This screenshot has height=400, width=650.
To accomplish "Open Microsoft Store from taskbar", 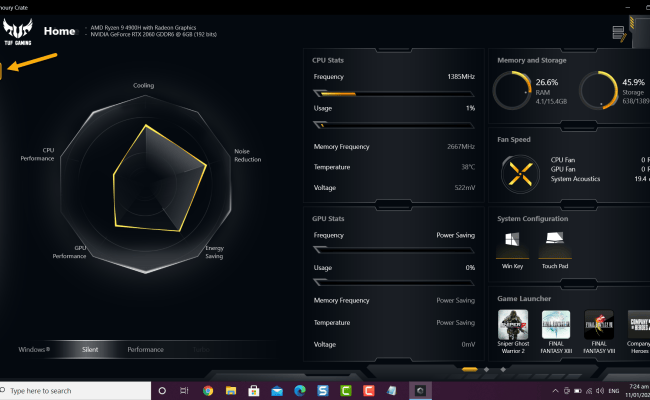I will tap(254, 390).
